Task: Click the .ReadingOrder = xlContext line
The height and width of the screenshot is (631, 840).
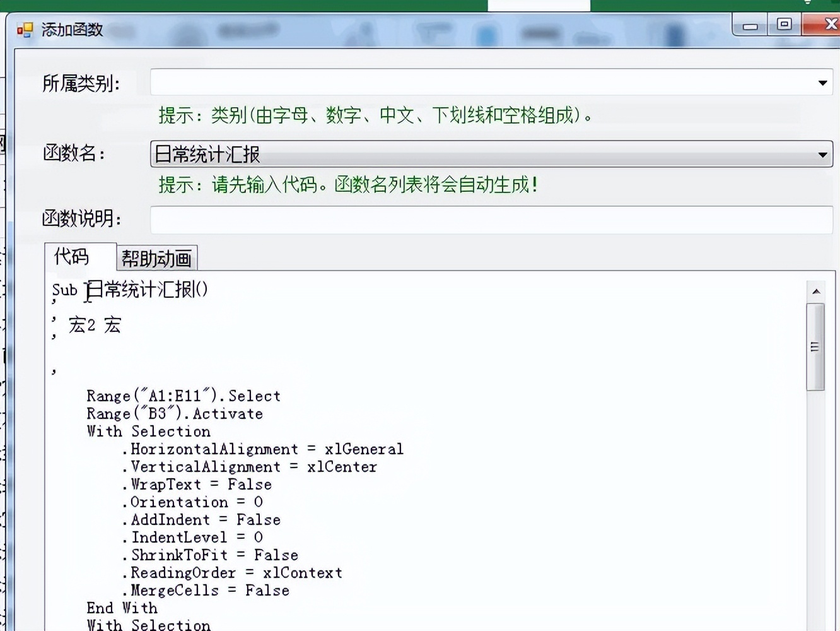Action: tap(214, 572)
